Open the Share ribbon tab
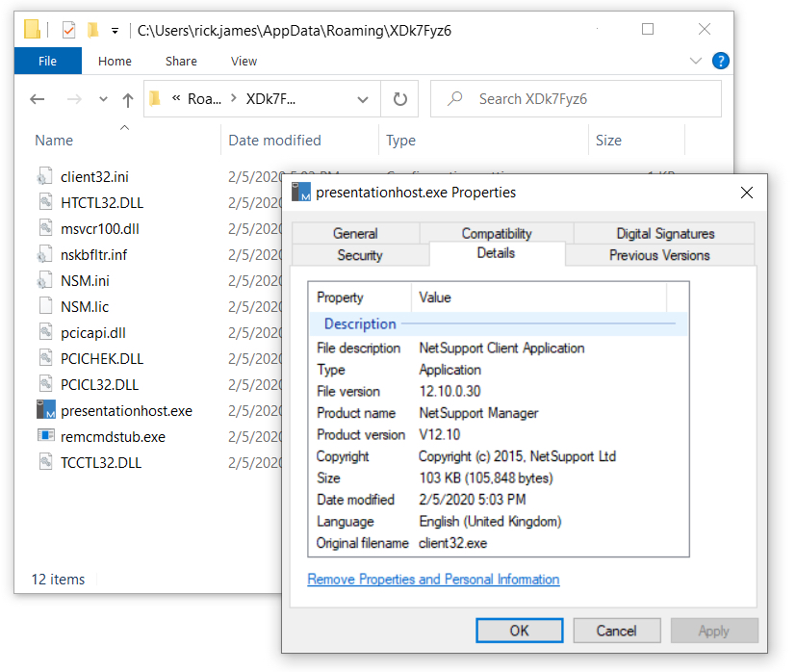Screen dimensions: 796x672 pos(181,61)
